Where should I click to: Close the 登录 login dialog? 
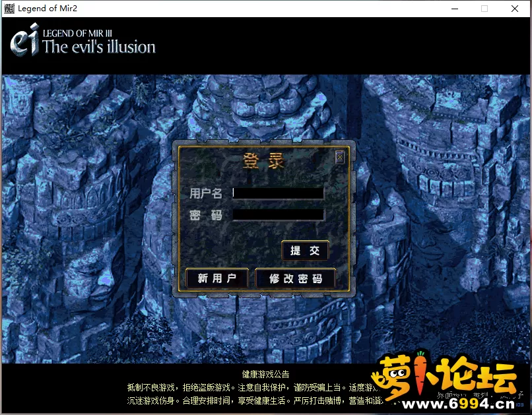coord(340,157)
